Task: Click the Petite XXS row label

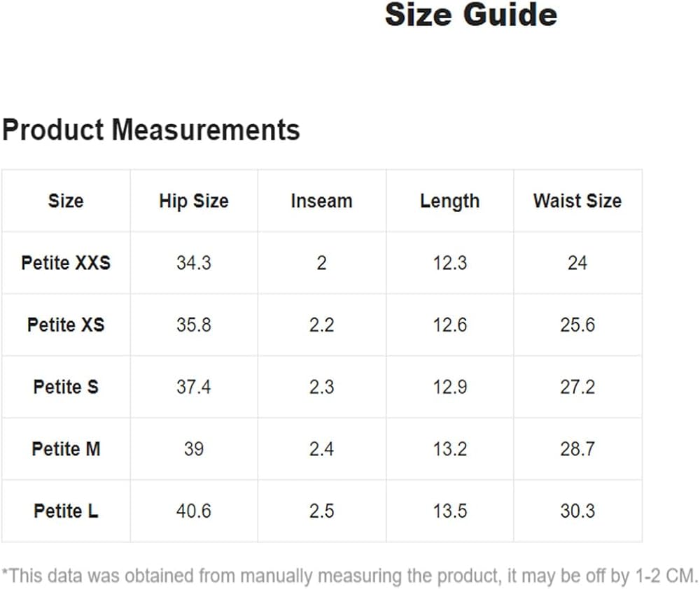Action: tap(66, 263)
